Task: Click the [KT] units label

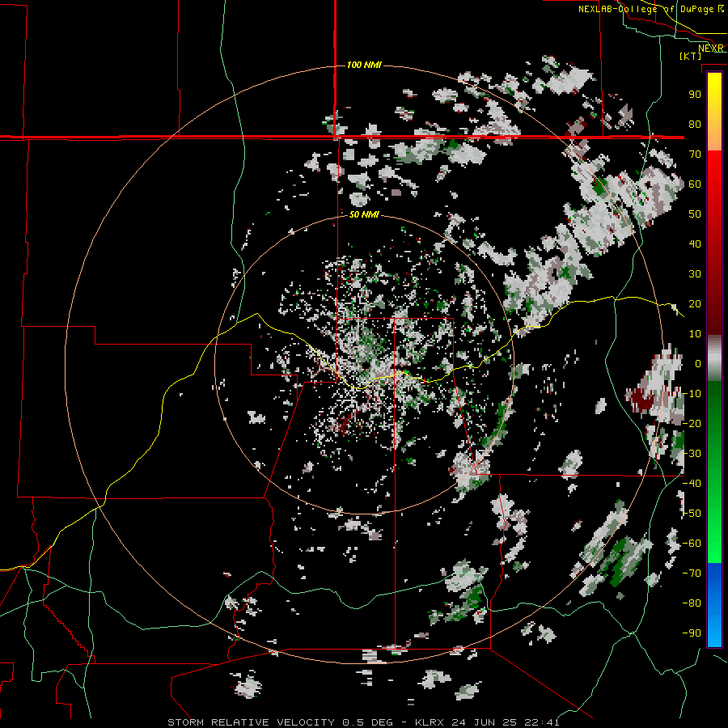Action: pyautogui.click(x=690, y=56)
